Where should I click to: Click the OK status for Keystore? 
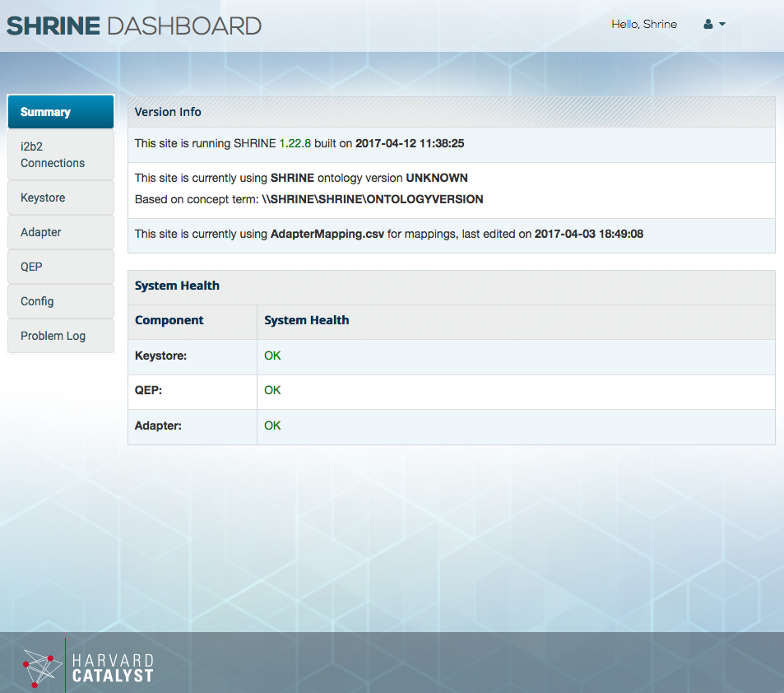(272, 356)
